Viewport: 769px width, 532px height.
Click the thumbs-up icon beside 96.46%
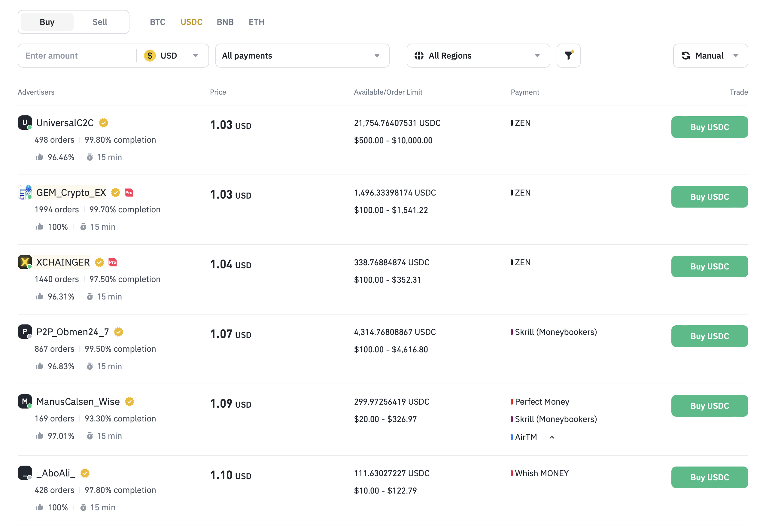pyautogui.click(x=39, y=157)
